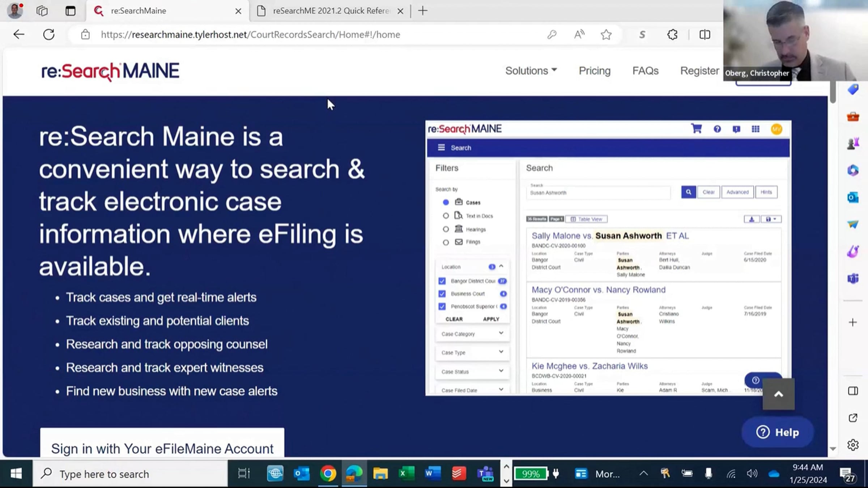Open the Edge profile avatar menu
This screenshot has width=868, height=488.
tap(15, 10)
